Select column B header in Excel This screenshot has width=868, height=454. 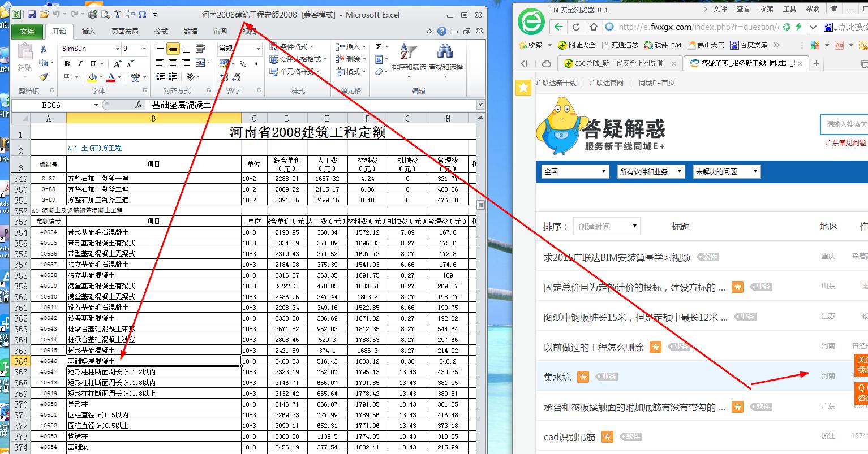pos(153,118)
